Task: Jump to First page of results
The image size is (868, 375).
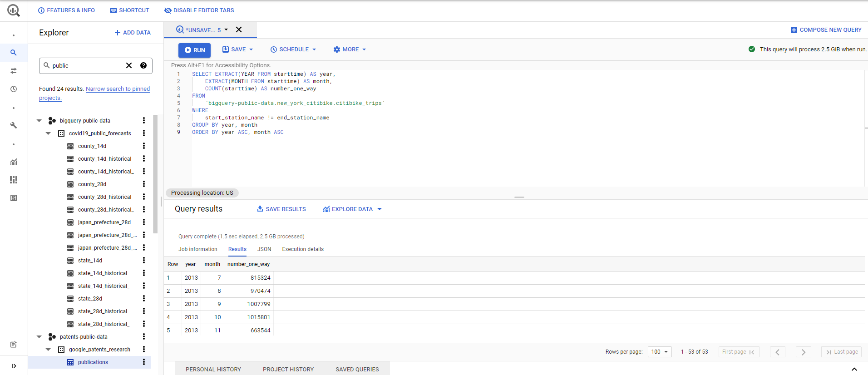Action: (x=739, y=352)
